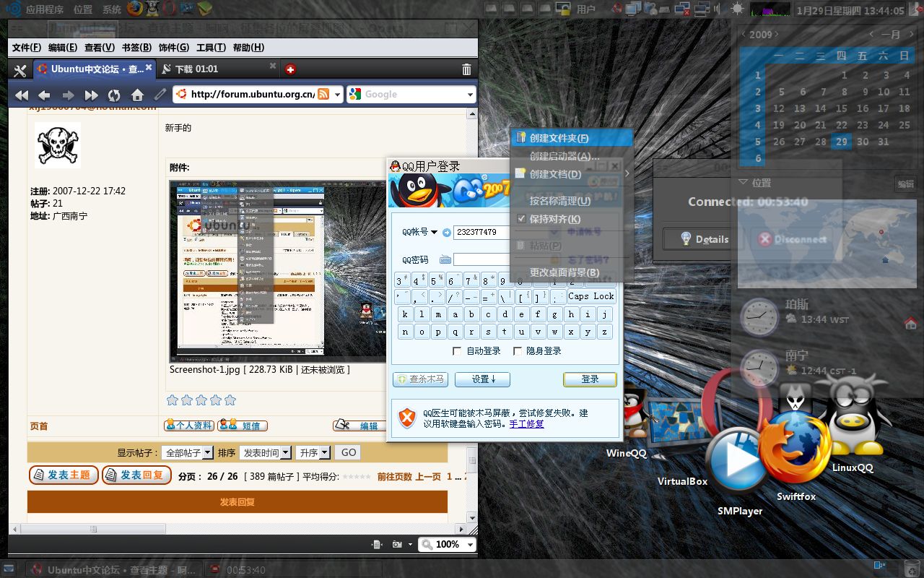The height and width of the screenshot is (578, 924).
Task: Open the Opera panels wrench icon
Action: 20,70
